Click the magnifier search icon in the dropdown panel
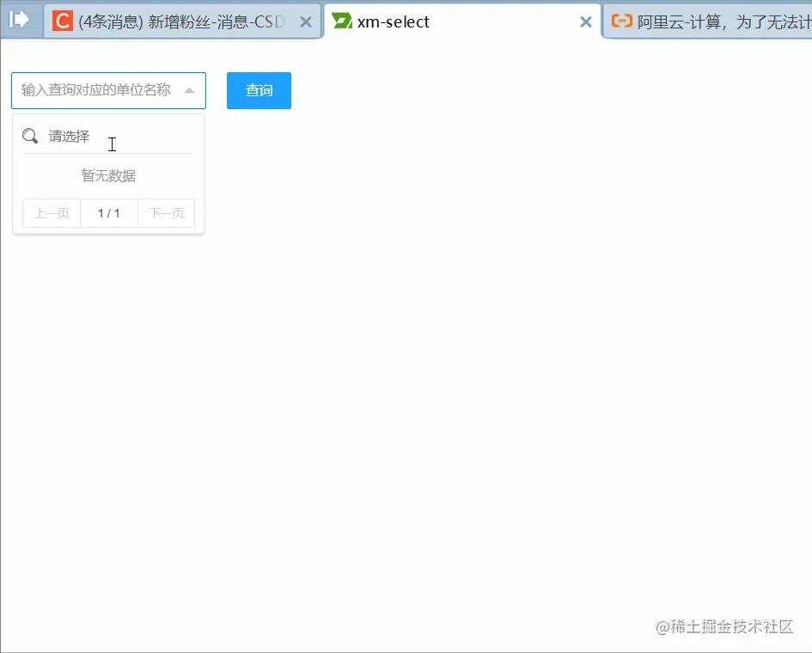 (29, 136)
